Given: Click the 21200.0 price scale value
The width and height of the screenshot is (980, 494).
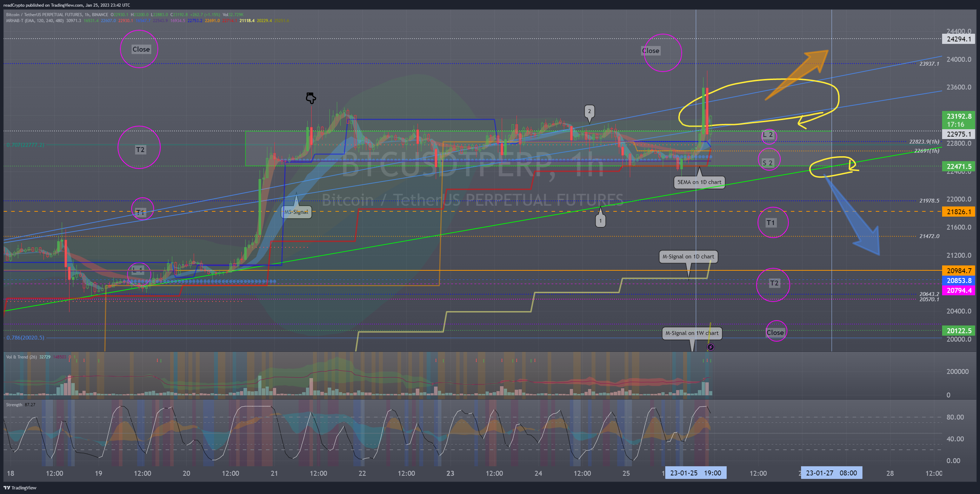Looking at the screenshot, I should (959, 255).
